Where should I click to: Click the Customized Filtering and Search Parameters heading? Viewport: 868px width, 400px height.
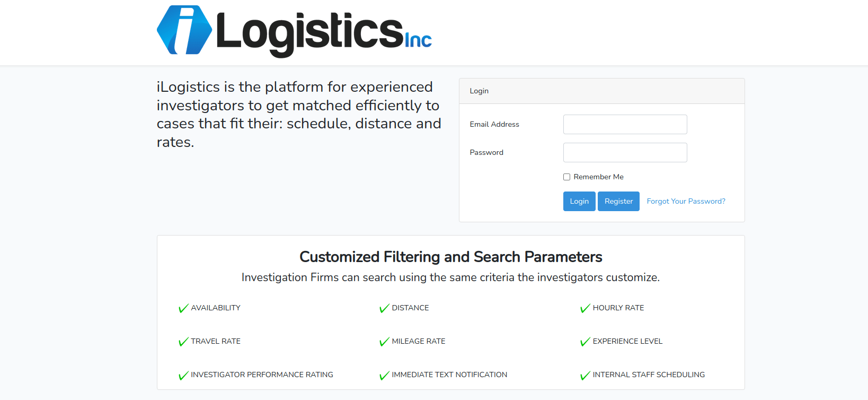pos(450,257)
